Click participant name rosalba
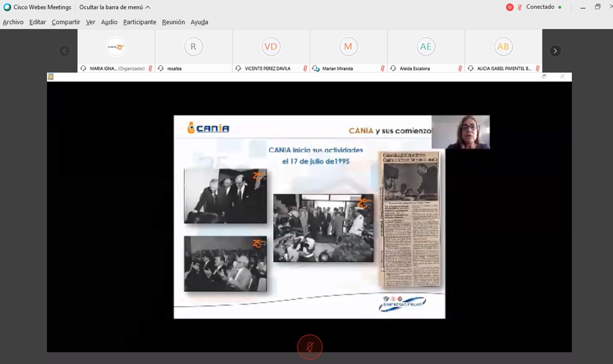The image size is (613, 364). pyautogui.click(x=174, y=68)
